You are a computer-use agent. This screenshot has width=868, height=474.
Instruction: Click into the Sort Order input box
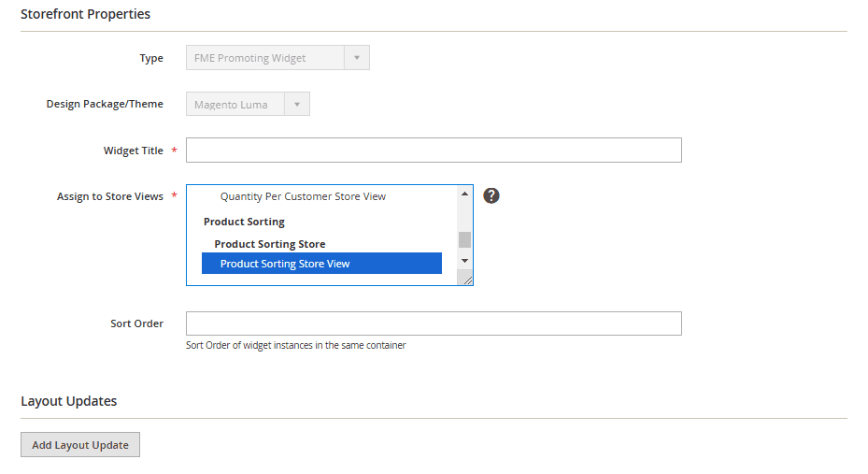(434, 323)
